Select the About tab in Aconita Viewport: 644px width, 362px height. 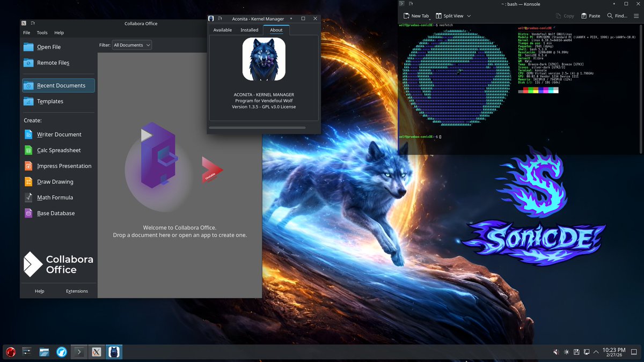click(276, 30)
